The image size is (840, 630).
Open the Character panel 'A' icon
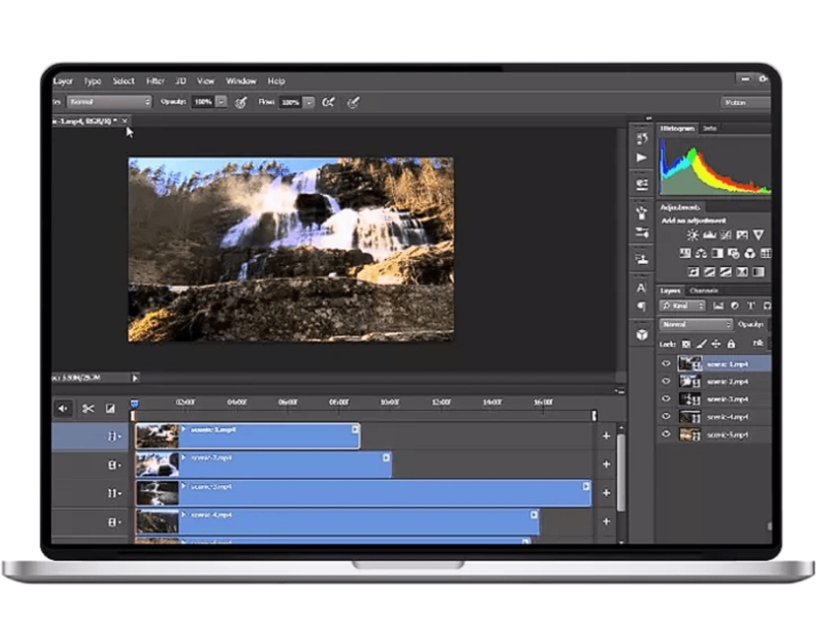click(641, 288)
